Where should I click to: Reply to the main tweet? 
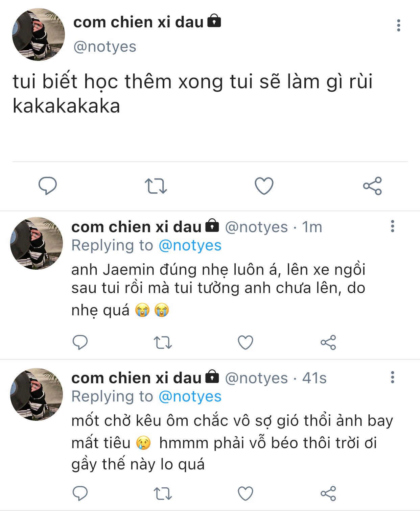coord(47,186)
